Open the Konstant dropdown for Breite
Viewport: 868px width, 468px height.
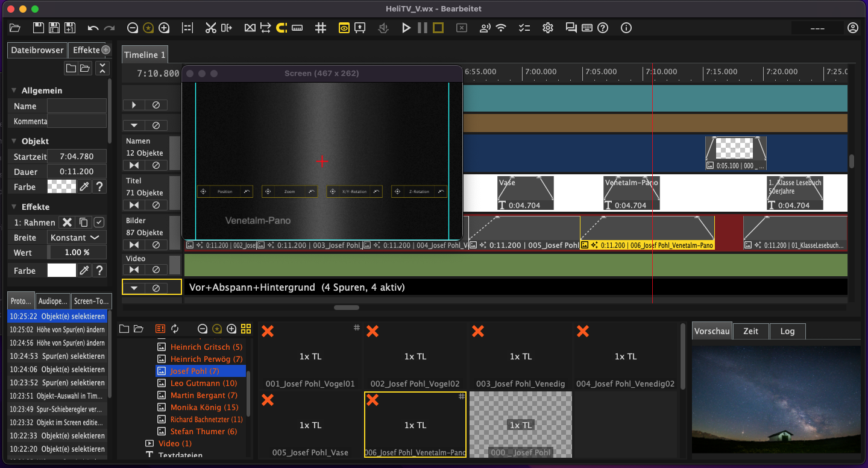77,238
